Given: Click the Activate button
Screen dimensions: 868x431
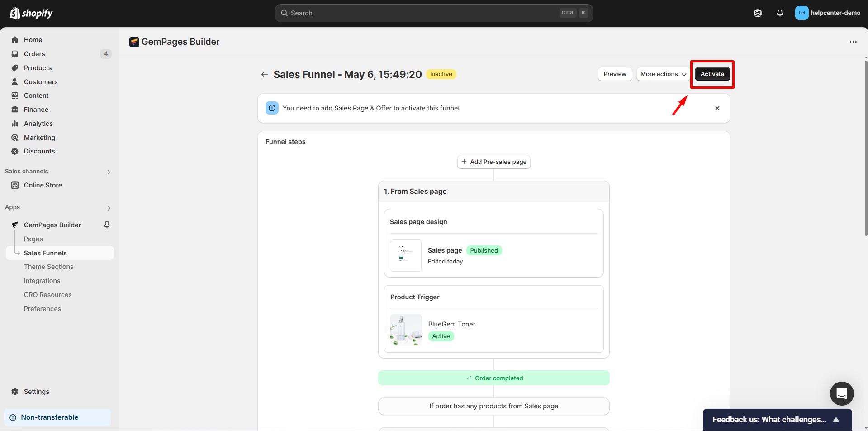Looking at the screenshot, I should (712, 74).
